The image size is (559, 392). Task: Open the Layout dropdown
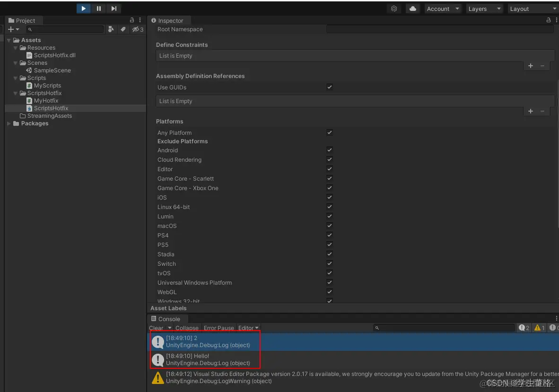coord(533,9)
